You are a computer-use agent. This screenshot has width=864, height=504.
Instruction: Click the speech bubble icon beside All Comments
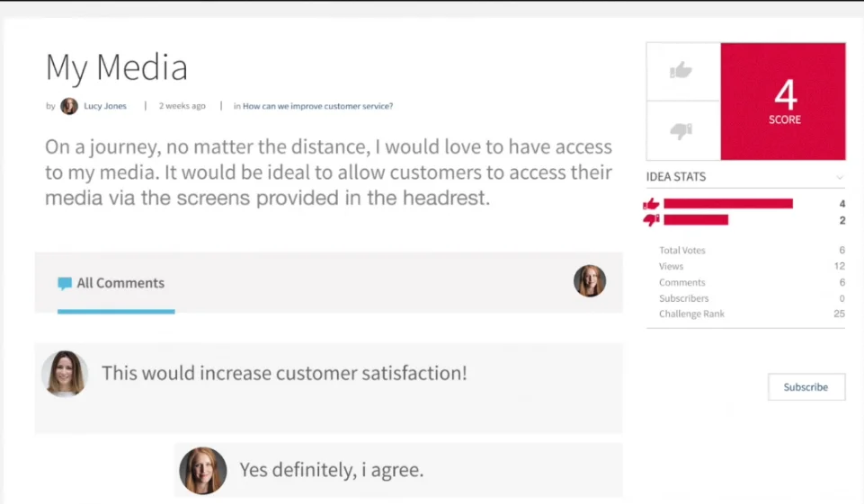click(x=65, y=284)
